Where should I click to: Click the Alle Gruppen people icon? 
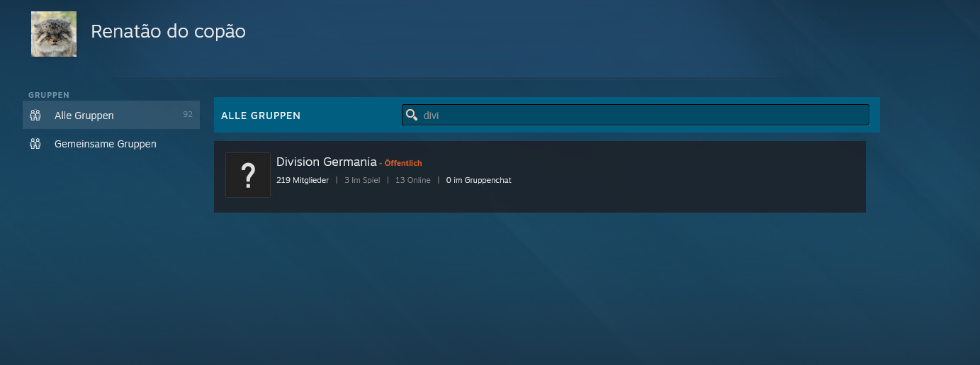[35, 115]
